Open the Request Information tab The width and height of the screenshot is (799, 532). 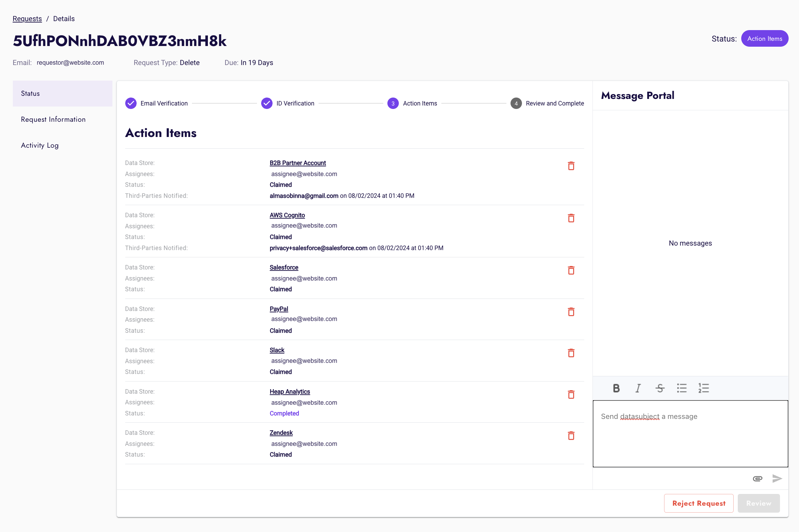click(53, 119)
